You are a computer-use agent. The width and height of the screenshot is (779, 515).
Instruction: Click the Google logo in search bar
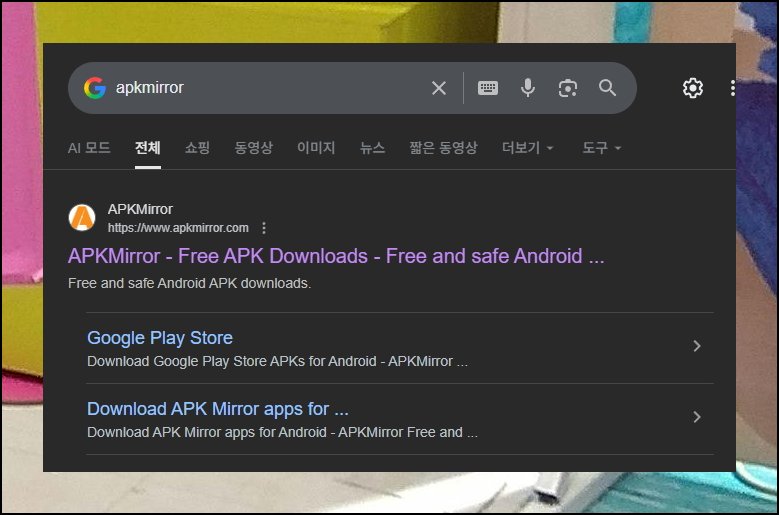(x=94, y=88)
